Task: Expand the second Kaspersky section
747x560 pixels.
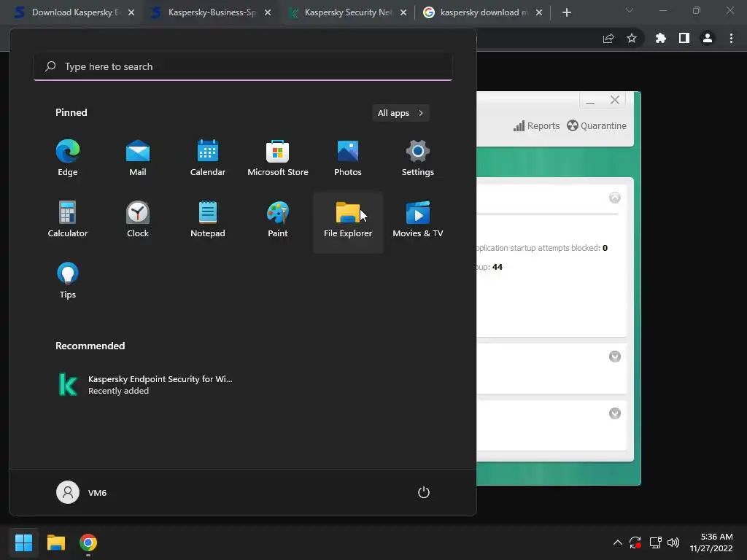Action: tap(615, 357)
